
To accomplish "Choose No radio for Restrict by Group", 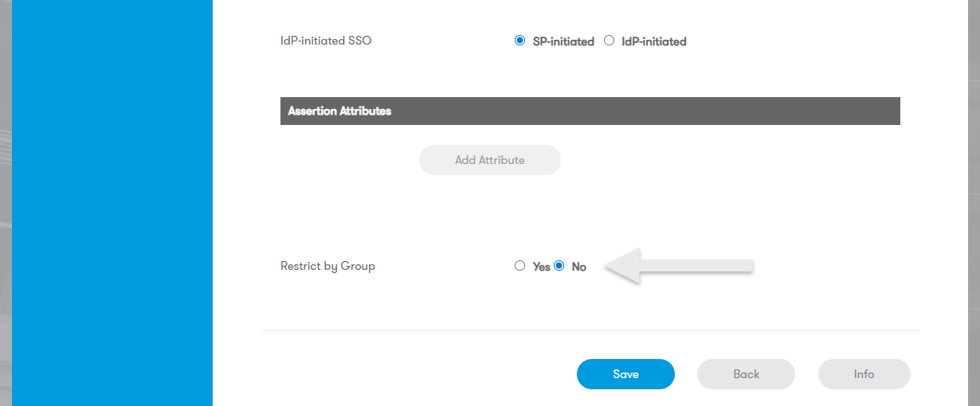I will point(559,266).
